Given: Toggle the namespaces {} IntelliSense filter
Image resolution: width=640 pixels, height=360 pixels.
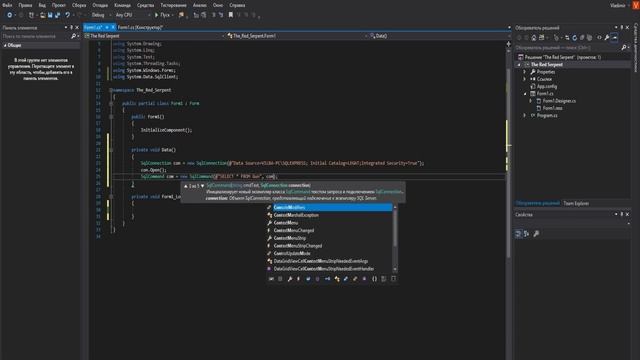Looking at the screenshot, I should click(x=374, y=279).
